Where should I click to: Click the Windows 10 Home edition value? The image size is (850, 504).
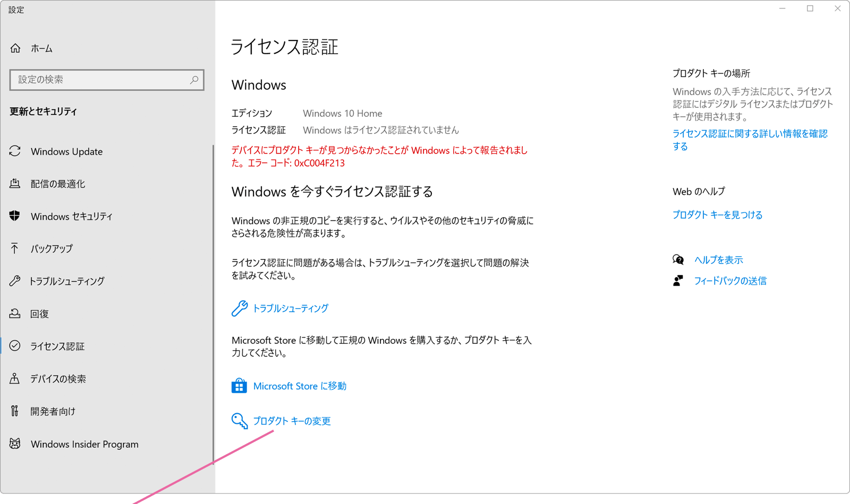click(343, 113)
